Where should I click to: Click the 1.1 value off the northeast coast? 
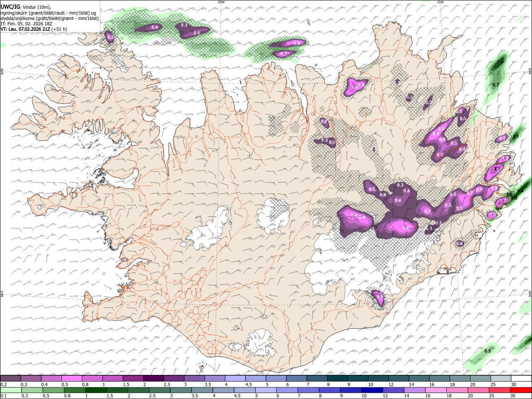coord(516,136)
